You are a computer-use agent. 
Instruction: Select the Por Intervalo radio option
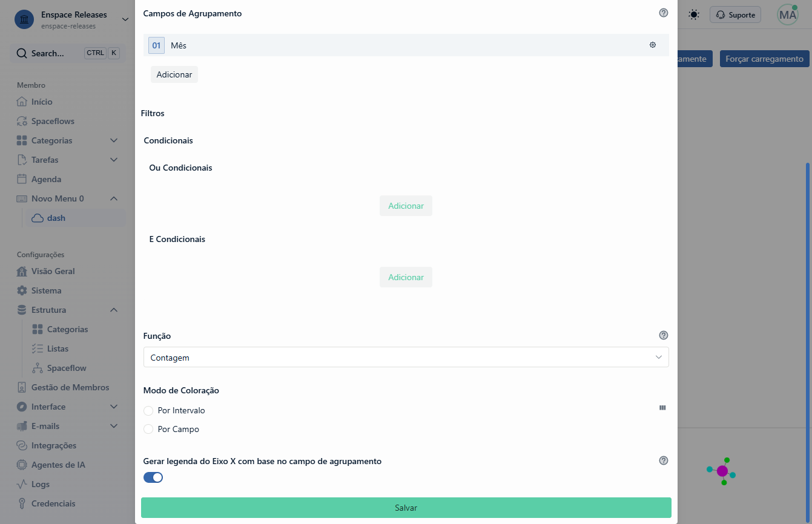pyautogui.click(x=148, y=411)
